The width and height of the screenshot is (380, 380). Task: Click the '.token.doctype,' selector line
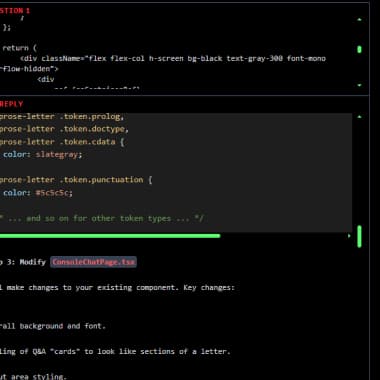pyautogui.click(x=64, y=129)
